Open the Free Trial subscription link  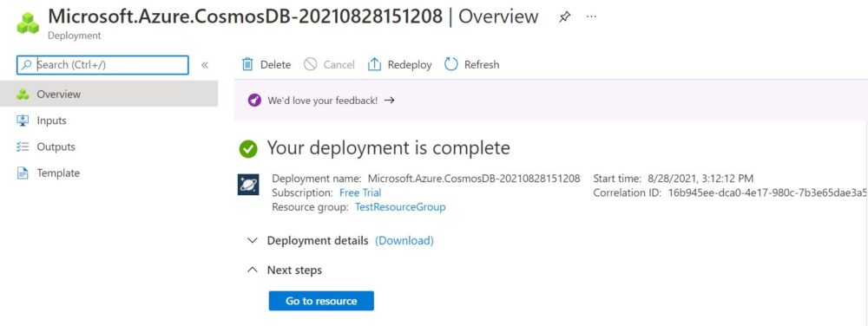[x=360, y=192]
